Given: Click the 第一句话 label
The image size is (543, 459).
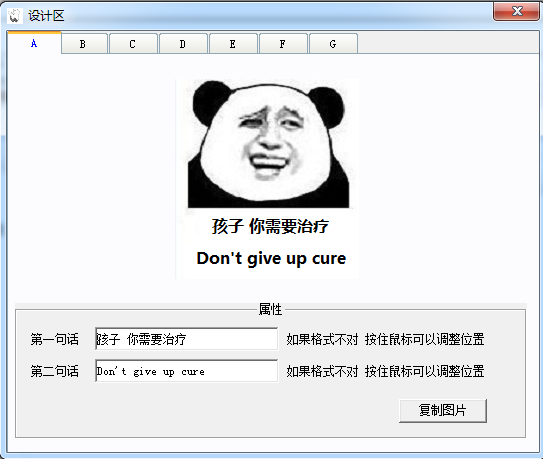Looking at the screenshot, I should coord(54,339).
